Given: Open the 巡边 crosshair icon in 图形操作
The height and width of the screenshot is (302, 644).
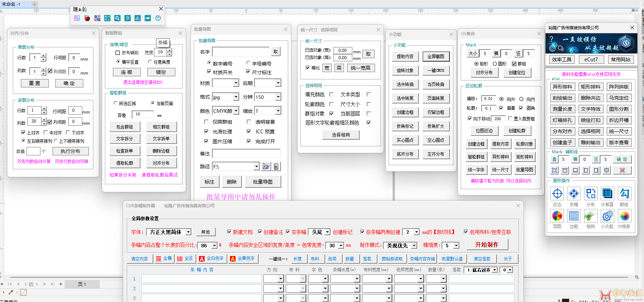Looking at the screenshot, I should pos(557,194).
